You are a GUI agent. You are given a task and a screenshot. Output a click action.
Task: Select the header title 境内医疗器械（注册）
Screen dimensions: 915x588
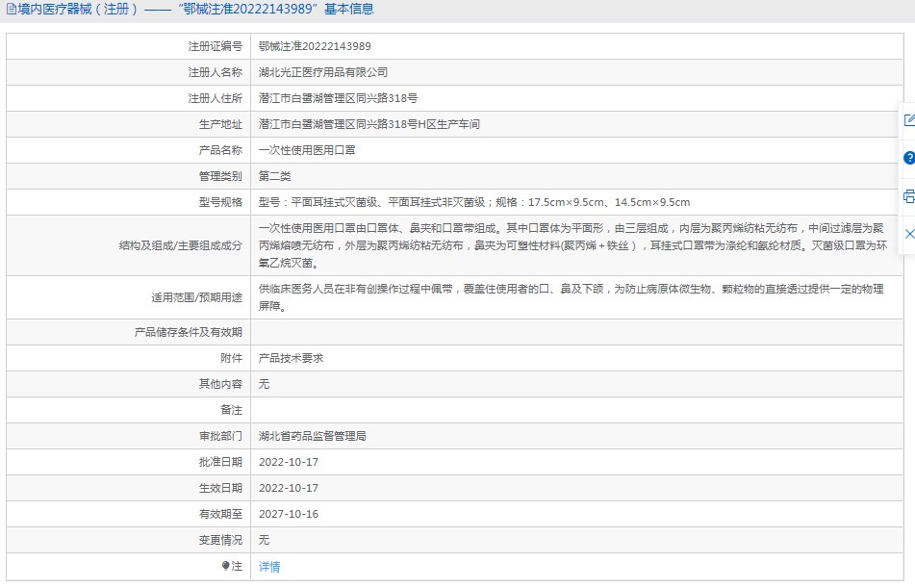pos(79,10)
